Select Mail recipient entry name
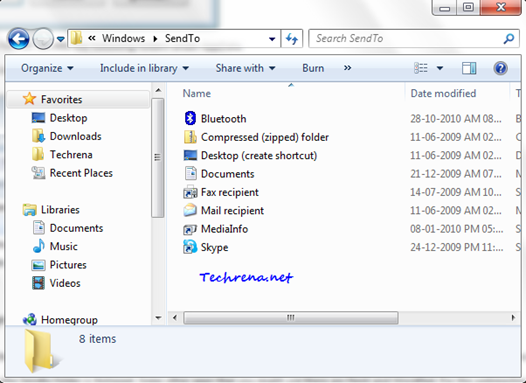Screen dimensions: 526x383 pyautogui.click(x=232, y=211)
